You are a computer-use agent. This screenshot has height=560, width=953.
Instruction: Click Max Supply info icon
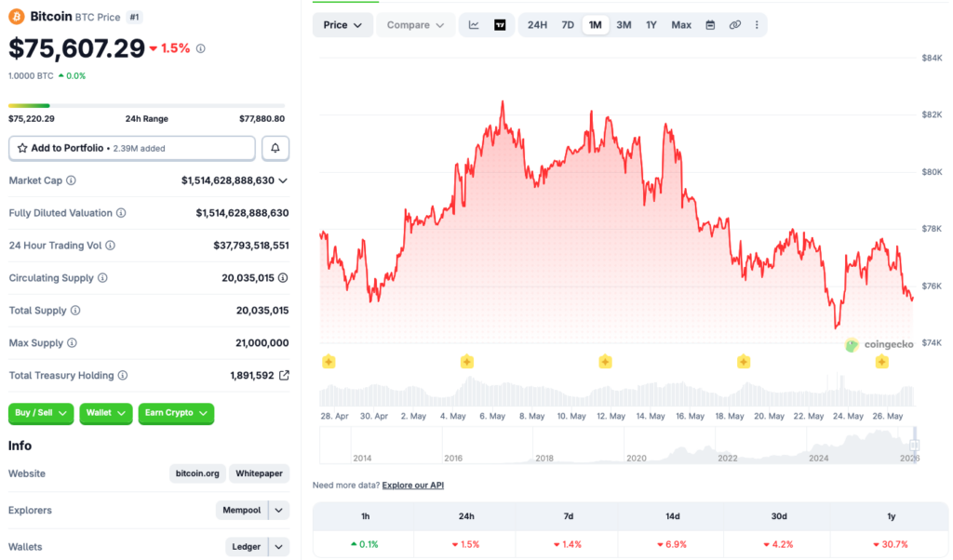pos(72,343)
